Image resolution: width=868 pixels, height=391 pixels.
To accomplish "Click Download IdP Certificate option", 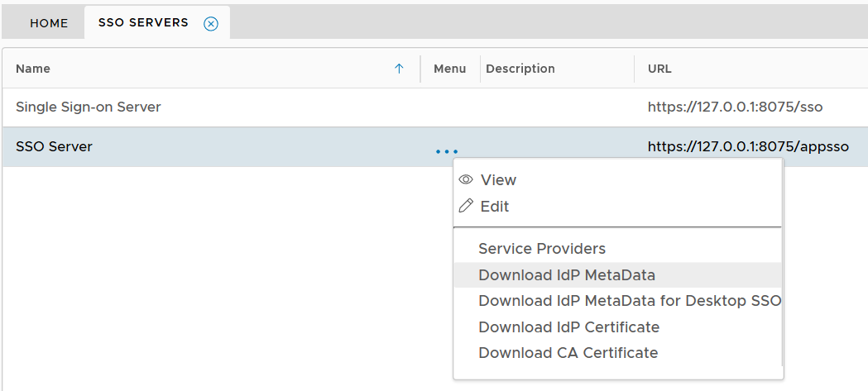I will point(568,327).
